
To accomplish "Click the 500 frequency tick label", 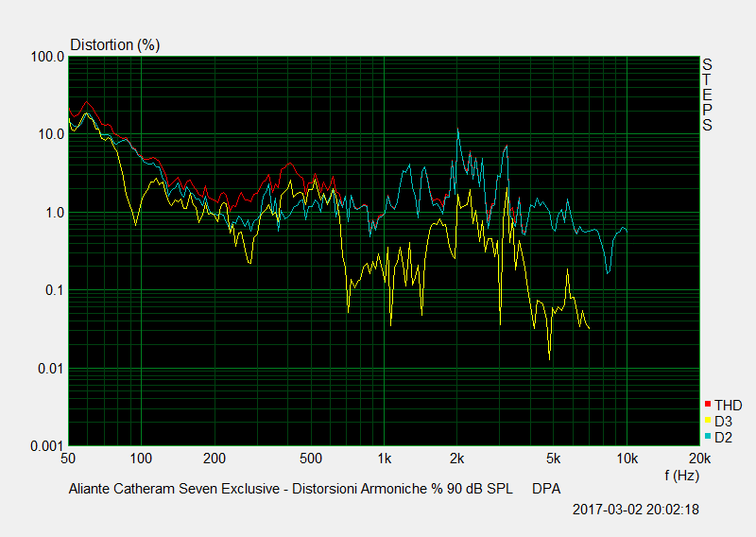I will tap(311, 459).
